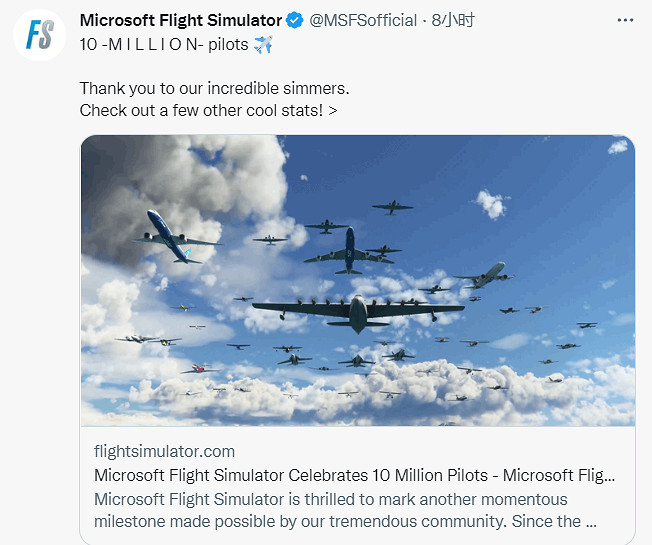This screenshot has height=545, width=652.
Task: Click the blue-white airliner at image left
Action: 170,236
